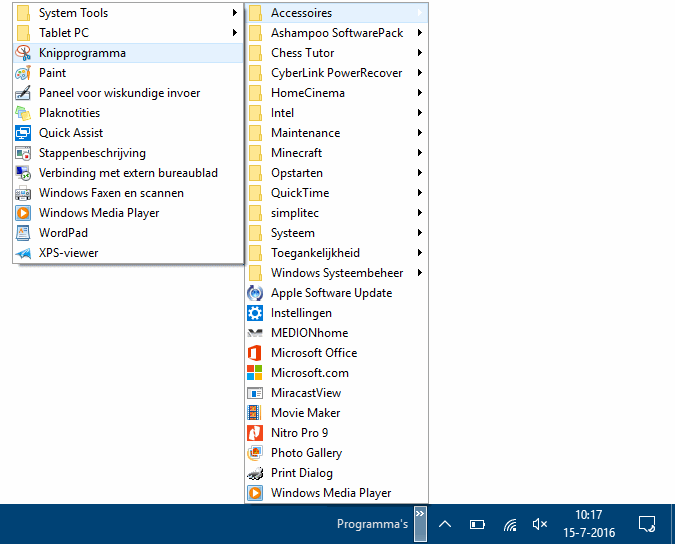This screenshot has height=544, width=675.
Task: Click the HomeCinema folder icon
Action: (255, 93)
